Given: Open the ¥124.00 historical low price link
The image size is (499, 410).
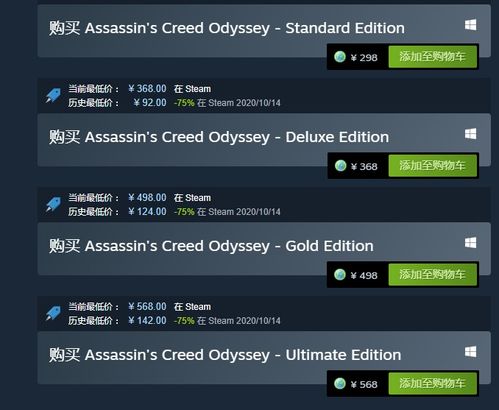Looking at the screenshot, I should tap(147, 212).
